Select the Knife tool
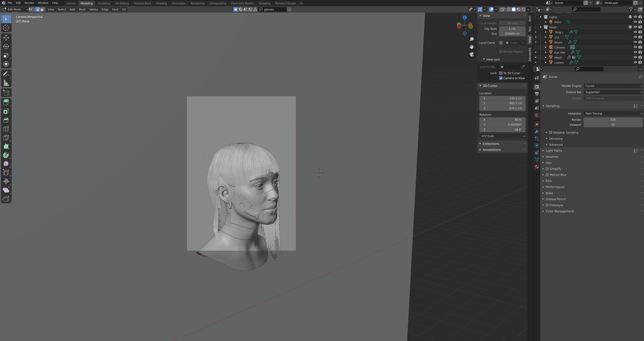 [x=6, y=138]
